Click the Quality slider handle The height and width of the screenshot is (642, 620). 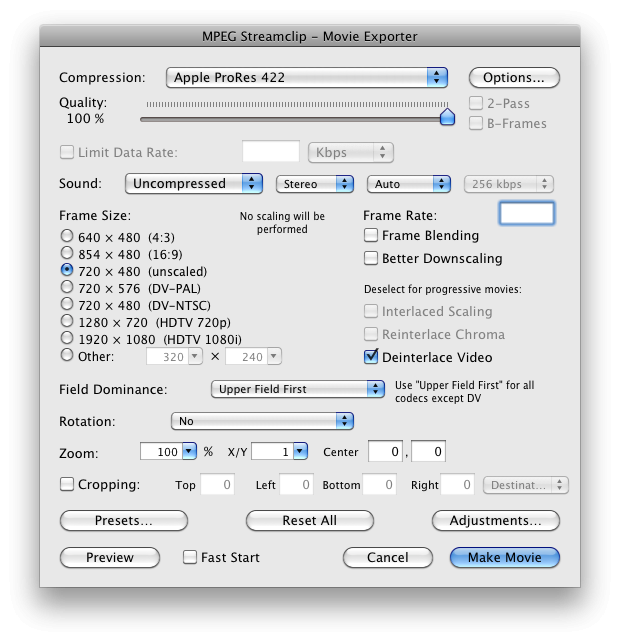click(447, 117)
